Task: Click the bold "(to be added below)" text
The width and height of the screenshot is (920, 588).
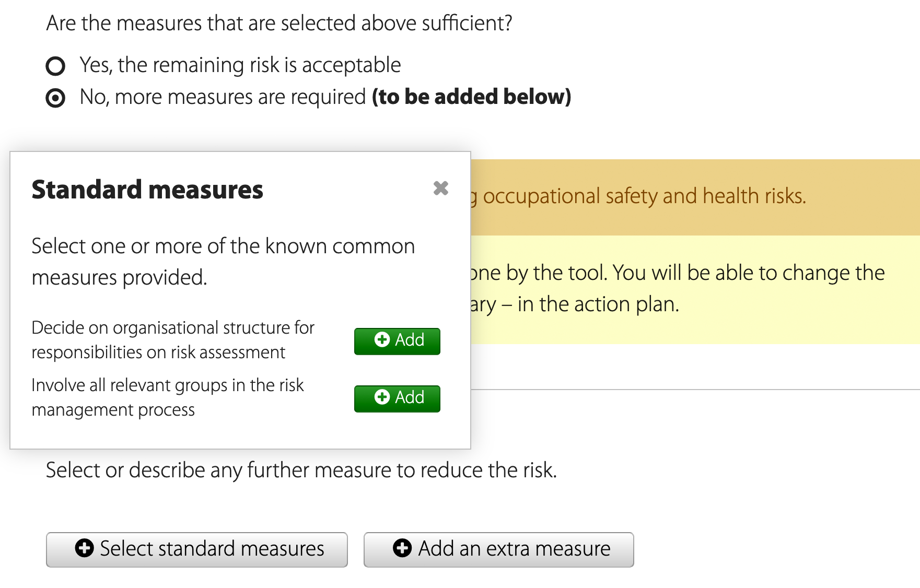Action: tap(471, 97)
